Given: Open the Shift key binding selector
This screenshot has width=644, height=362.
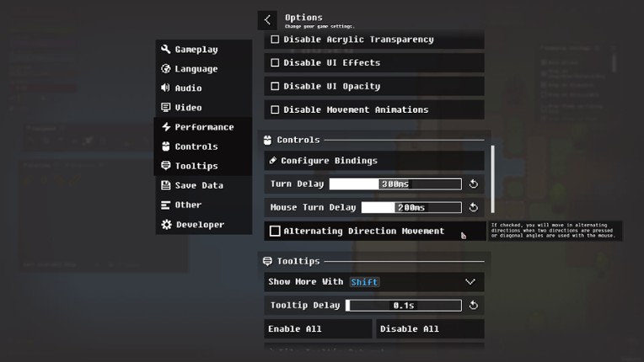Looking at the screenshot, I should (364, 282).
